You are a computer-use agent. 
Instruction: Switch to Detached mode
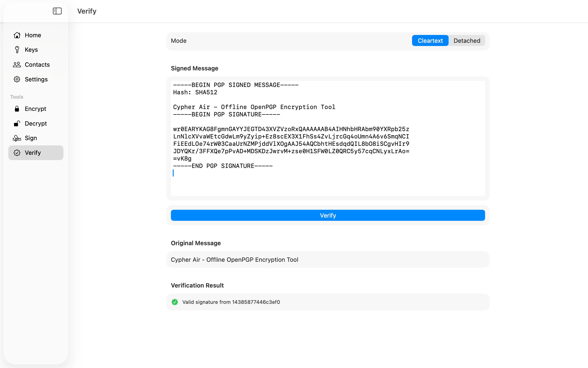(x=467, y=41)
